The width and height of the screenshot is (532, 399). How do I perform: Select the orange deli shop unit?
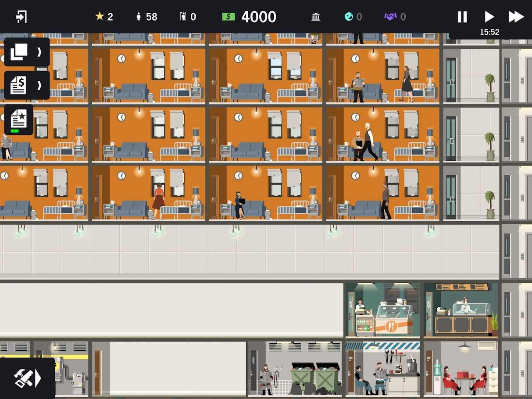pos(383,310)
